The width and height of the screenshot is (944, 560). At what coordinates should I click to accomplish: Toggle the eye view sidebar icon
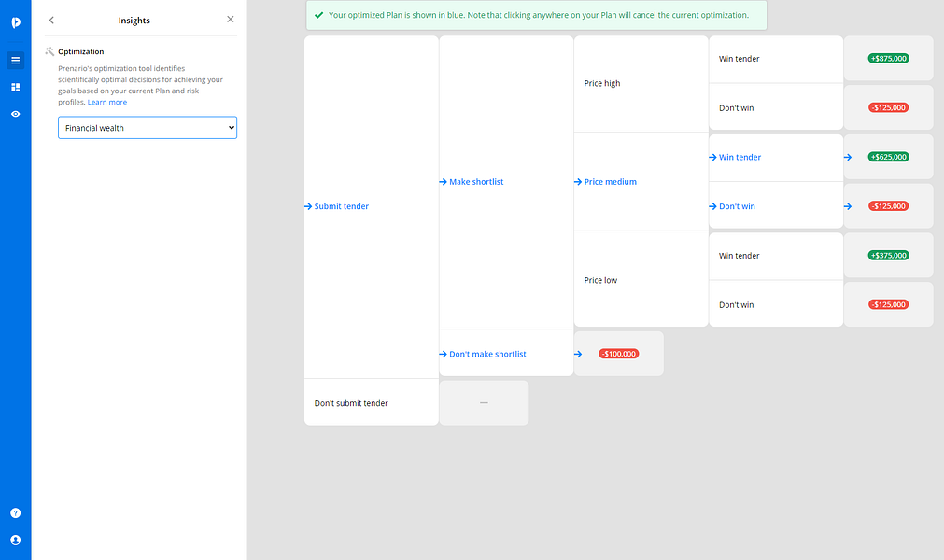(x=16, y=114)
